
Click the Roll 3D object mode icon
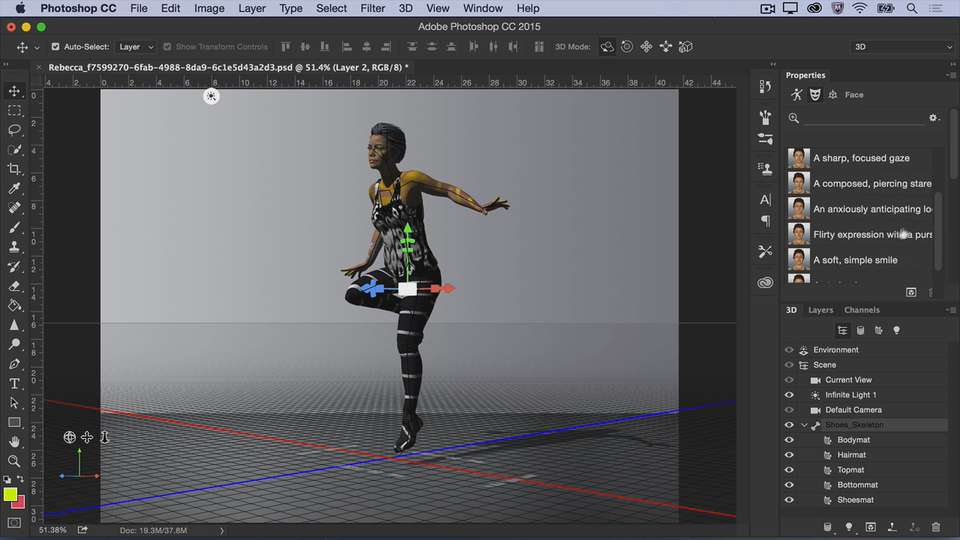point(627,47)
